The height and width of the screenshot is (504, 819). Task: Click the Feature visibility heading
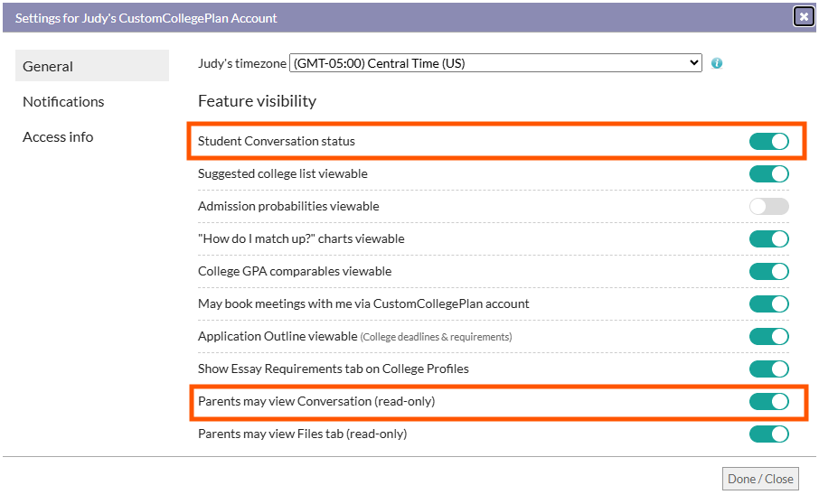point(257,100)
